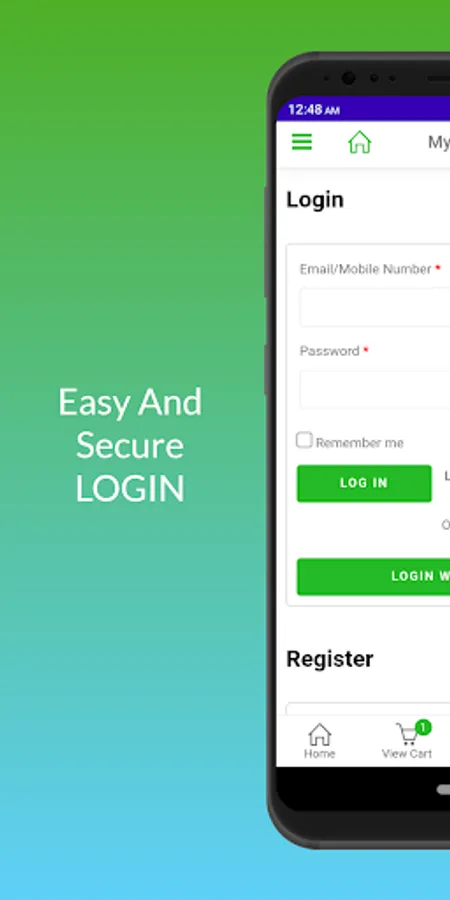The width and height of the screenshot is (450, 900).
Task: Click the cut-off link right of LOG IN
Action: (x=447, y=476)
